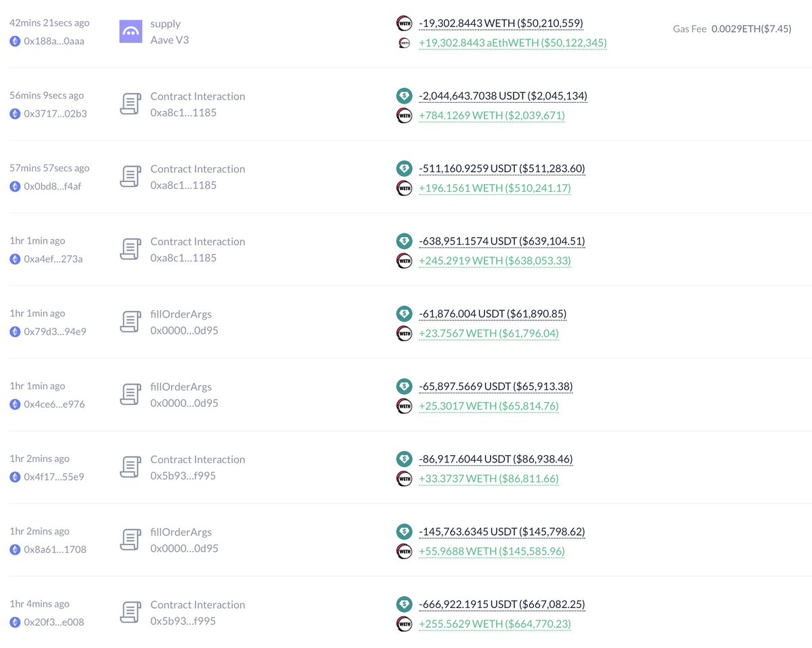The width and height of the screenshot is (812, 648).
Task: Click the Ethereum icon beside hash 0x188a...0aaa
Action: point(15,41)
